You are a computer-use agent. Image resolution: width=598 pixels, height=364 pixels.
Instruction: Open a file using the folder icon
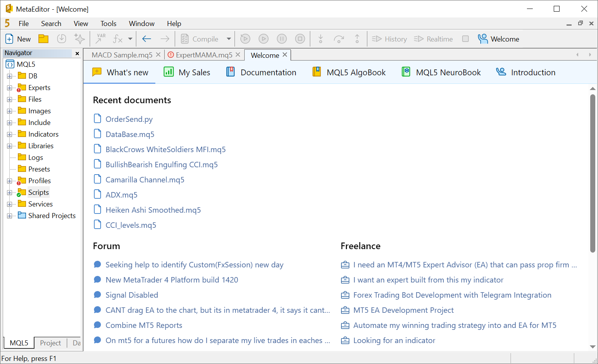43,38
